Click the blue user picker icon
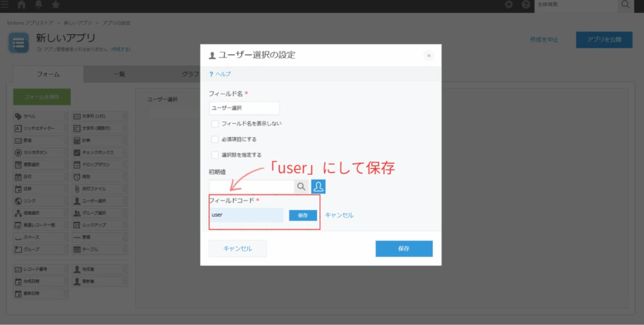This screenshot has width=644, height=325. click(318, 187)
